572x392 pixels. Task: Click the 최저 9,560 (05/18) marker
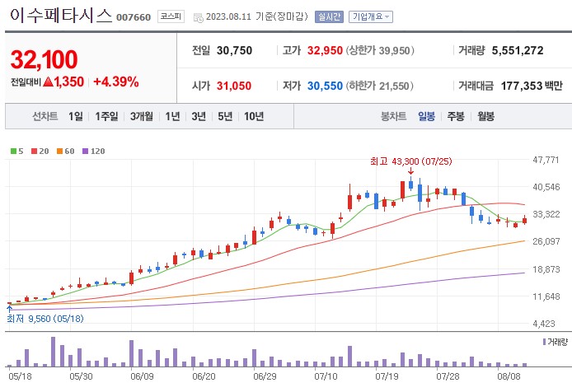pyautogui.click(x=45, y=319)
